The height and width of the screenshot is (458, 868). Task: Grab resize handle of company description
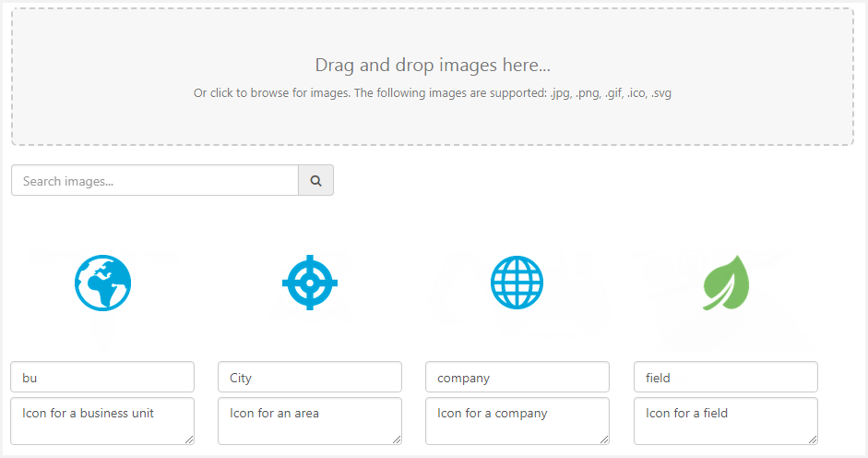604,440
